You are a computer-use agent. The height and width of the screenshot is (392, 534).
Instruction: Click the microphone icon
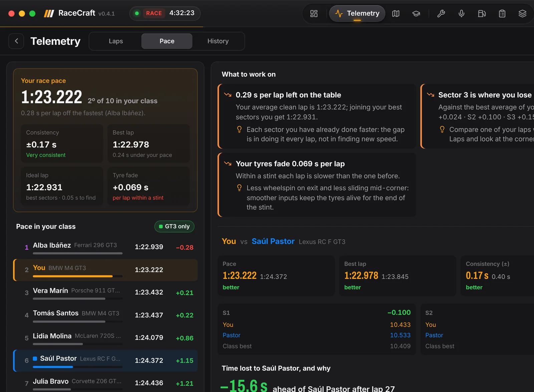tap(462, 14)
